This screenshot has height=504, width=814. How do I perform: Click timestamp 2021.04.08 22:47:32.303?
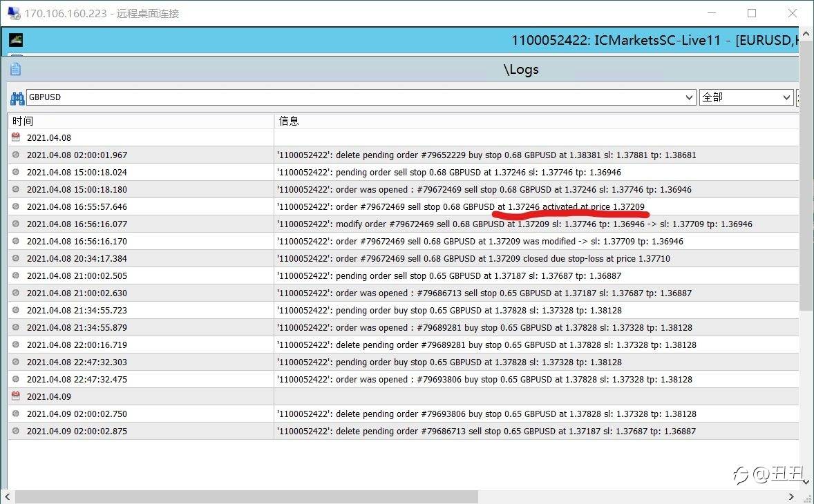(77, 362)
